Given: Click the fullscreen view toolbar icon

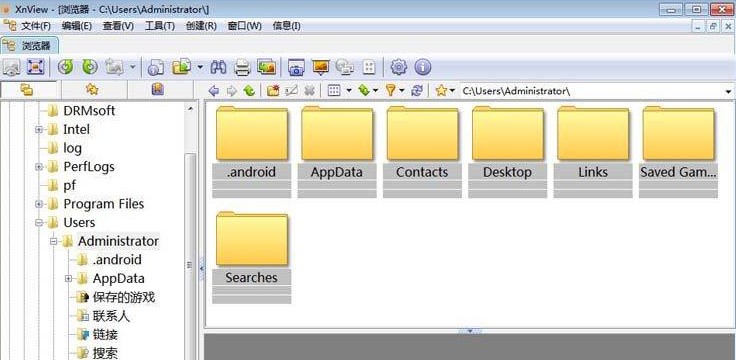Looking at the screenshot, I should pyautogui.click(x=35, y=67).
